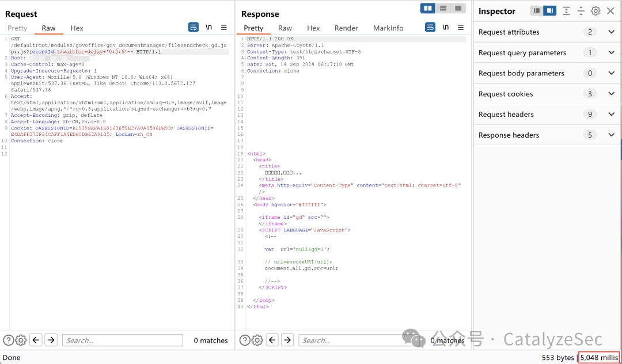Screen dimensions: 622x364
Task: Click the document.all.gd.src=url line
Action: click(302, 268)
